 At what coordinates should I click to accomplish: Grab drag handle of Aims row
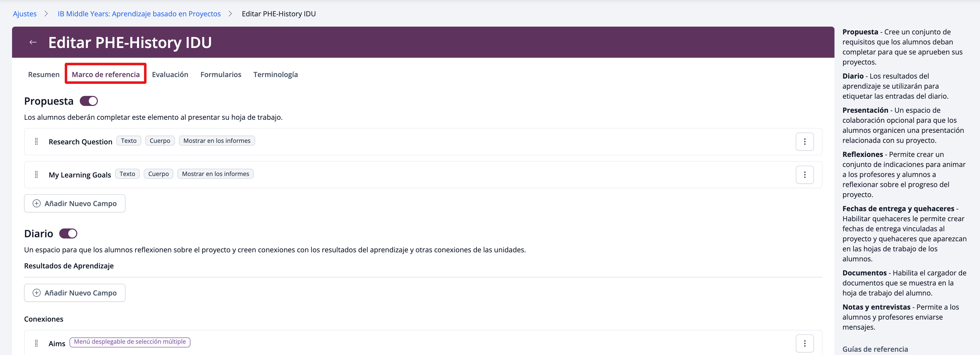37,343
